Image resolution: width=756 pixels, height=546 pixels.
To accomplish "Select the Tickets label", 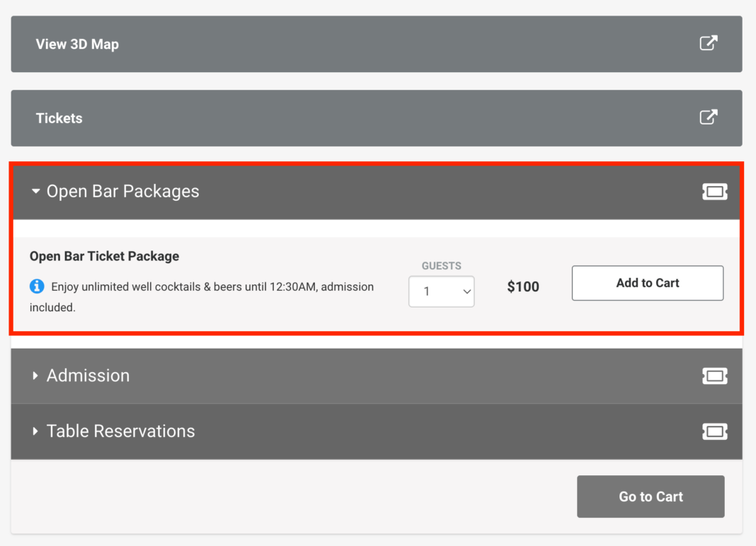I will [59, 118].
